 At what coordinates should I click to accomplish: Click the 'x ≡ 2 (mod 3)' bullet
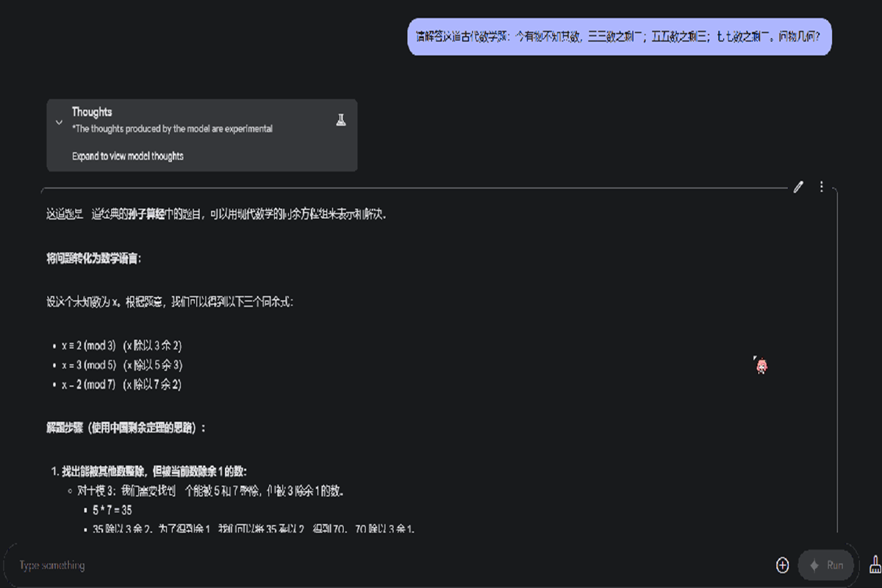click(x=89, y=345)
